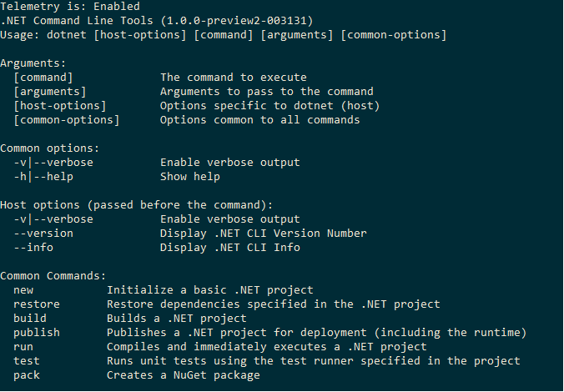Click the 'Arguments:' section heading
Screen dimensions: 564x392
33,63
